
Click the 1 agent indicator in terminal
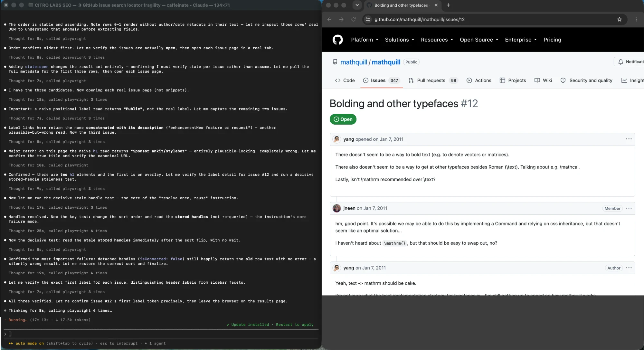[x=155, y=343]
